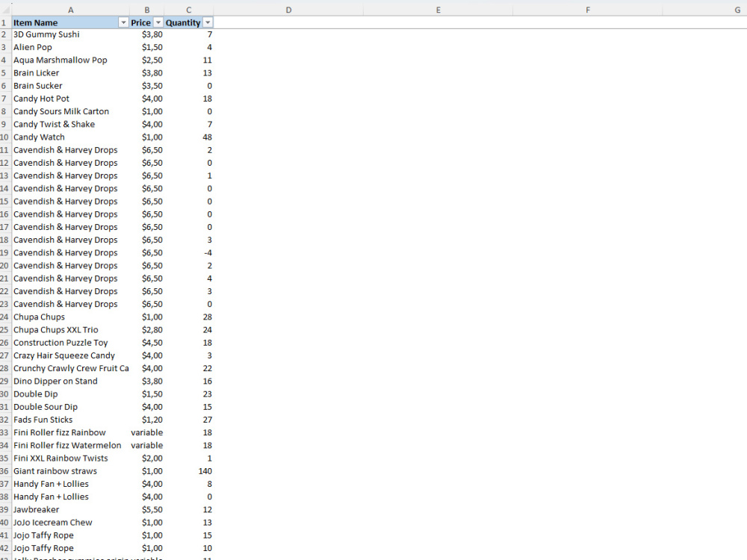747x560 pixels.
Task: Open the Price column filter dropdown
Action: tap(158, 23)
